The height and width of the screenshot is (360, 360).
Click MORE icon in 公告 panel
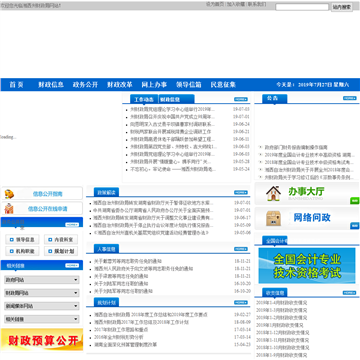pyautogui.click(x=350, y=98)
